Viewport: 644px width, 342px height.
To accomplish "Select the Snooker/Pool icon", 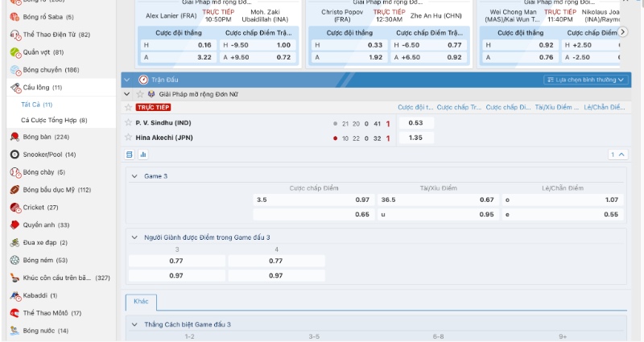I will tap(14, 155).
